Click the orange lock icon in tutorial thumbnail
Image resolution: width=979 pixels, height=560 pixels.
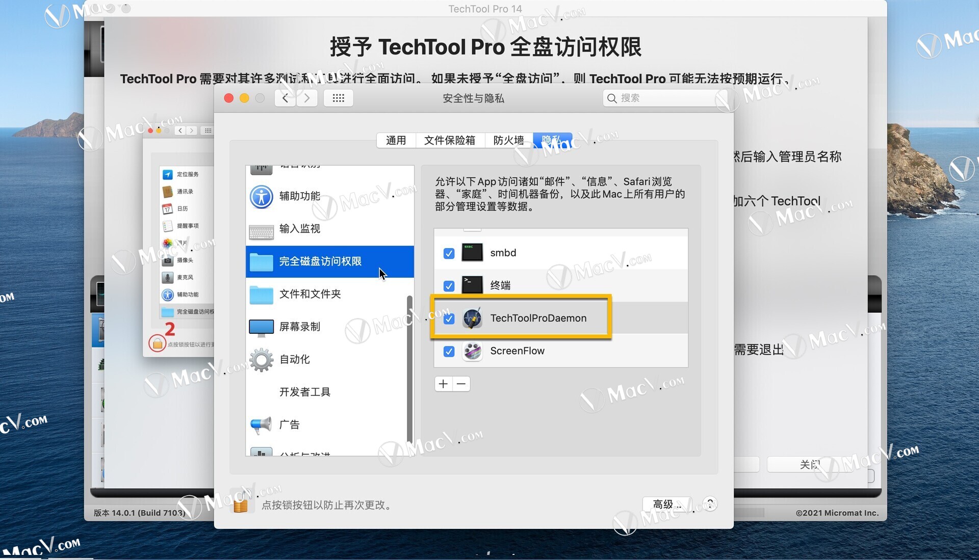[158, 343]
